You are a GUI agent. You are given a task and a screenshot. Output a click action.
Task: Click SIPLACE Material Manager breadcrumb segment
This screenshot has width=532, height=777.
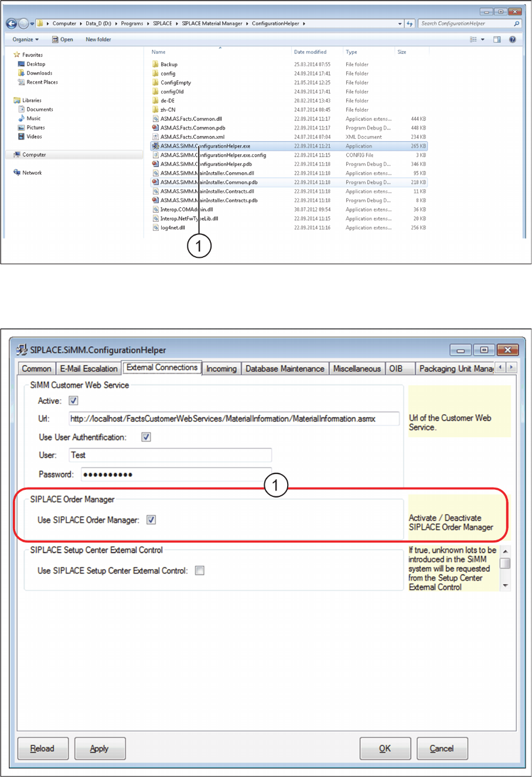point(212,23)
